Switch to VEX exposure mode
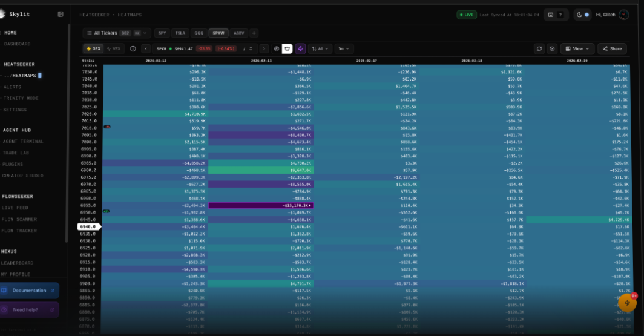The image size is (644, 336). 114,48
